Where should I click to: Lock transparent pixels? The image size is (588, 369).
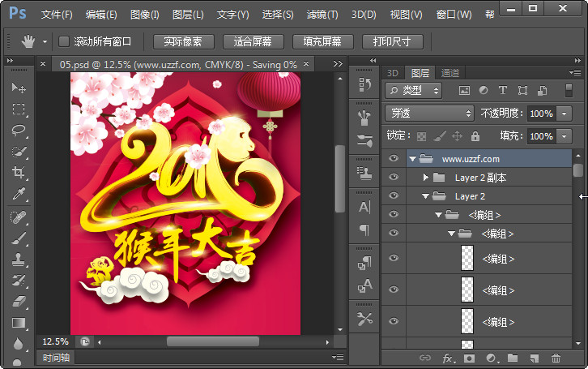(x=421, y=136)
